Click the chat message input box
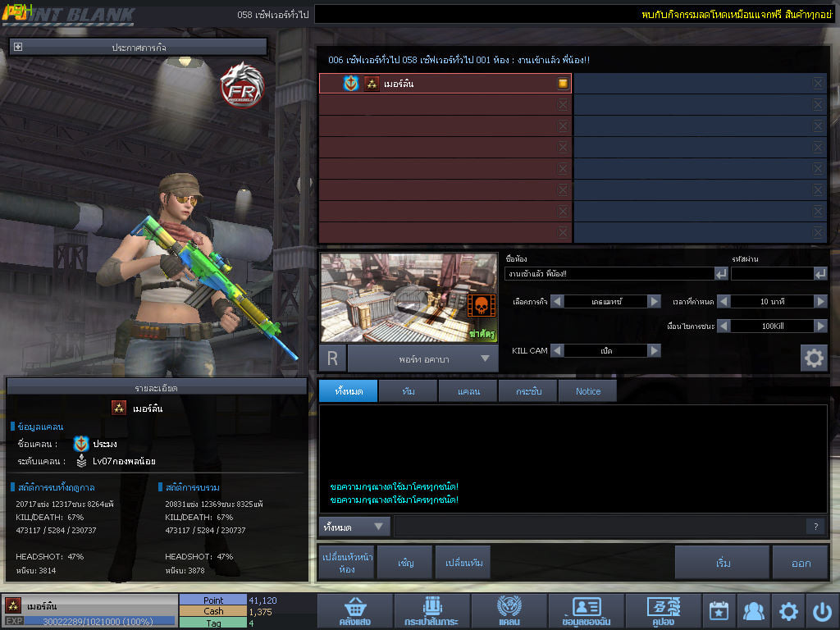 pos(600,527)
